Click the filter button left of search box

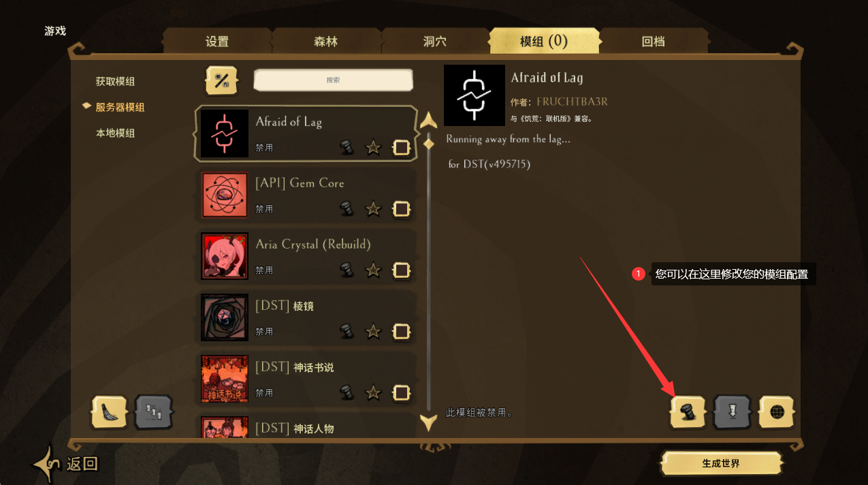[x=222, y=81]
